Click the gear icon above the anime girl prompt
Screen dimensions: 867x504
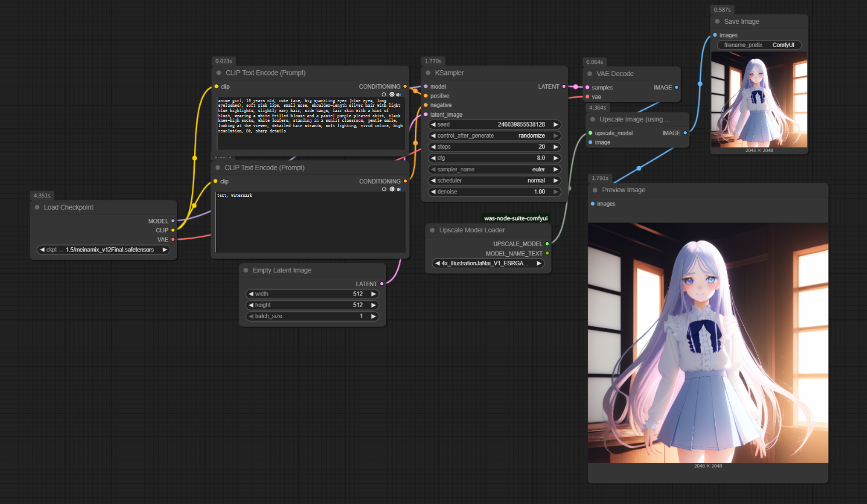coord(392,94)
